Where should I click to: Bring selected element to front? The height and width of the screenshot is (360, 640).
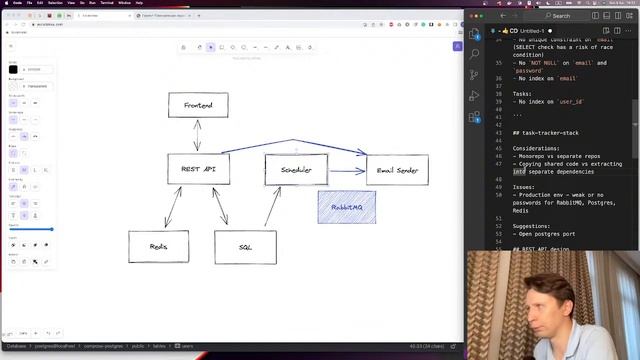tap(46, 245)
